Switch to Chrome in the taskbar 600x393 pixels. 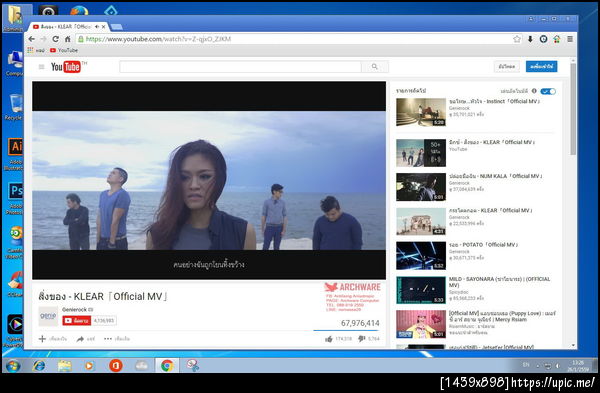[x=167, y=366]
